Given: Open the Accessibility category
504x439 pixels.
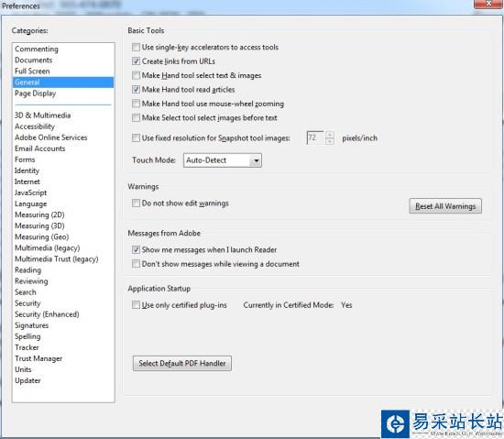Looking at the screenshot, I should pyautogui.click(x=63, y=126).
